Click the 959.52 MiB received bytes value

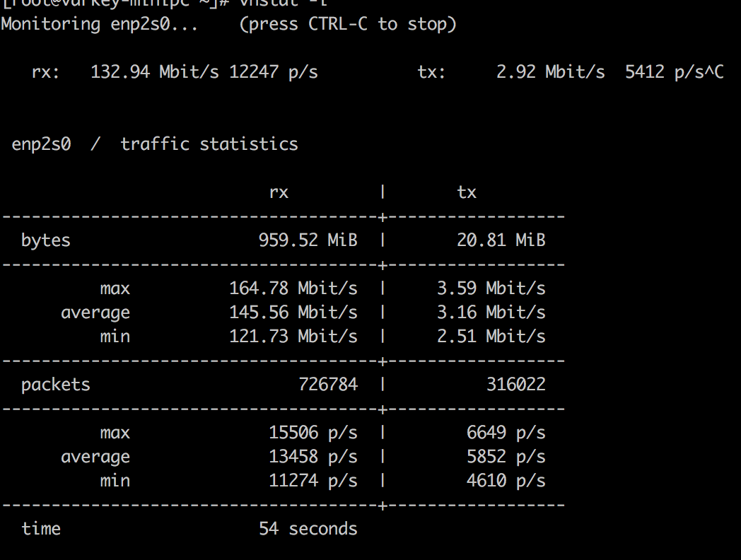308,240
